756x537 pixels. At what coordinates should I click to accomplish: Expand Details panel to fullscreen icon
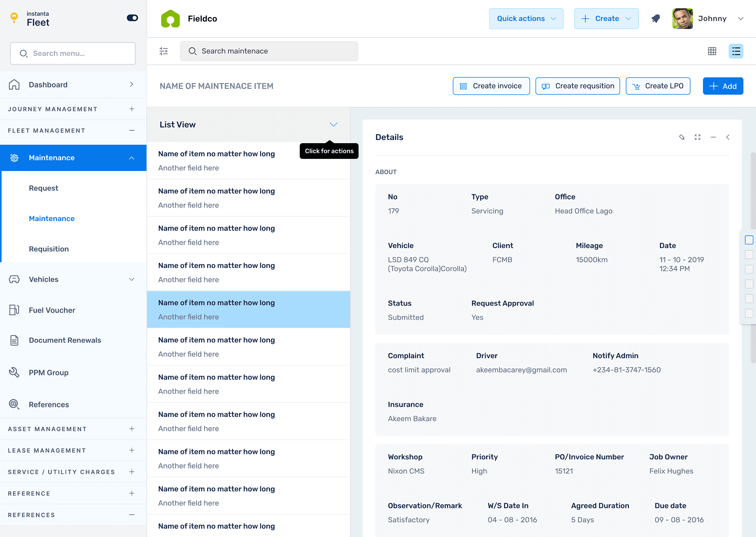pos(697,137)
